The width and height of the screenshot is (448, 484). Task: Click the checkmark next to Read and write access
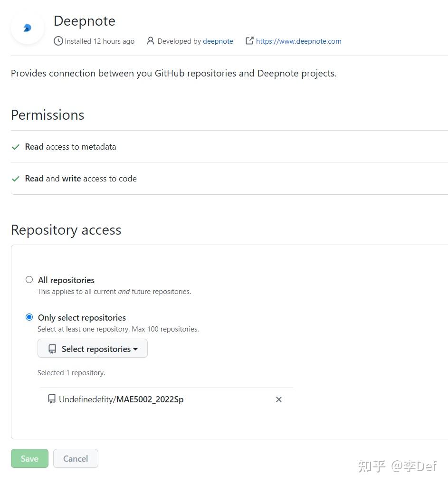[x=16, y=178]
